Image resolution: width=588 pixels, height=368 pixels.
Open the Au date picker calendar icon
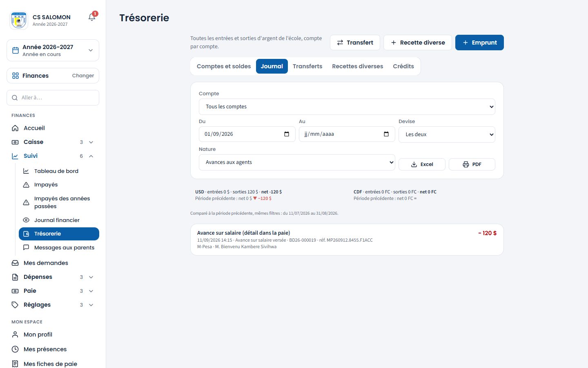386,134
